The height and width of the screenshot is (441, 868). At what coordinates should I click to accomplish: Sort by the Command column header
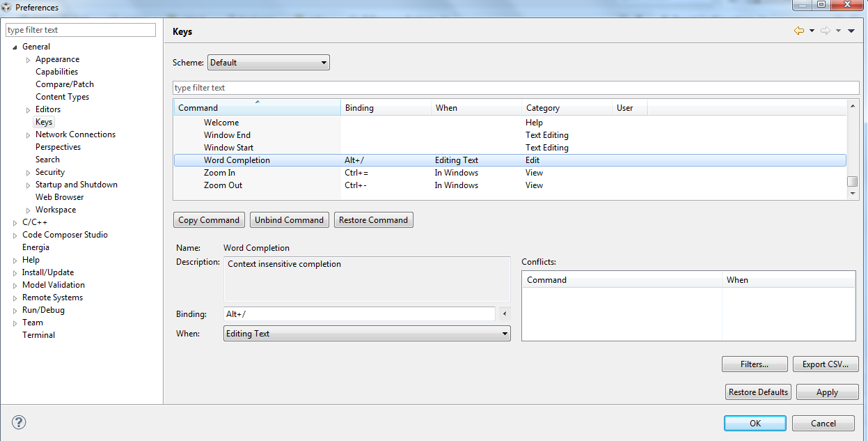(x=257, y=108)
